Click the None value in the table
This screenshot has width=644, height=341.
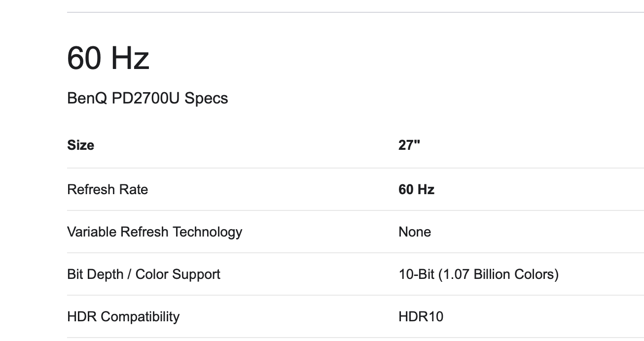414,232
